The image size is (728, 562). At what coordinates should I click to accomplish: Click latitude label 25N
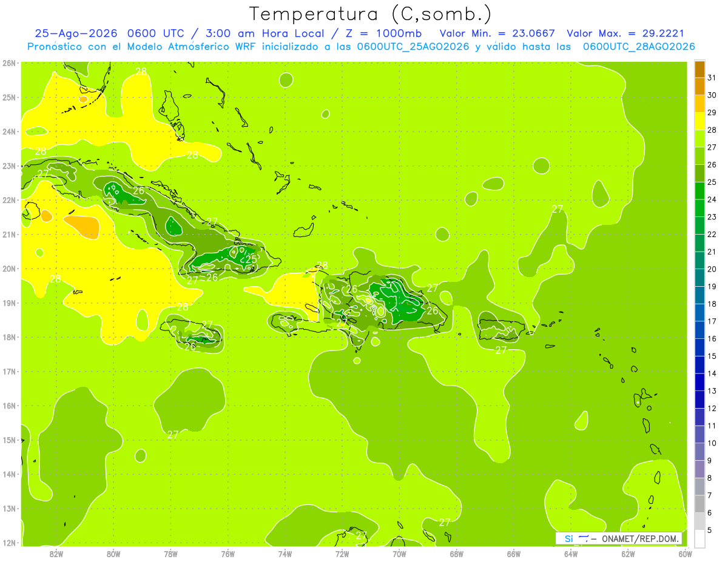(9, 98)
